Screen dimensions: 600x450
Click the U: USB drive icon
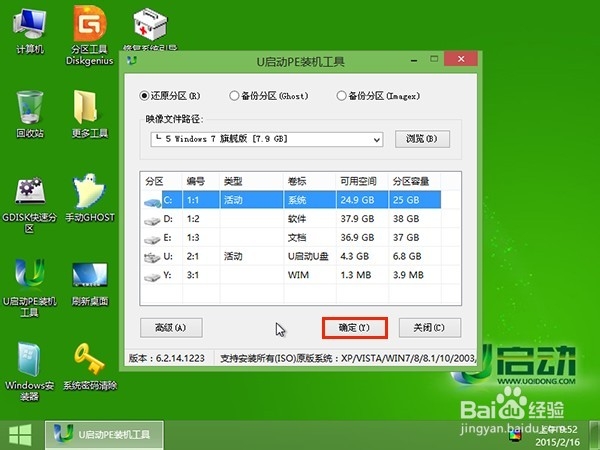click(x=152, y=258)
